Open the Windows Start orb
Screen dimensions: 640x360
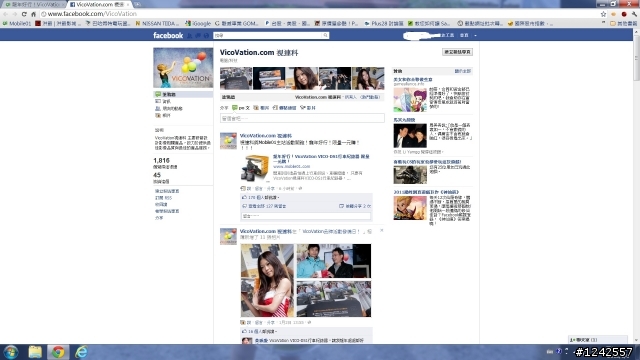coord(11,352)
